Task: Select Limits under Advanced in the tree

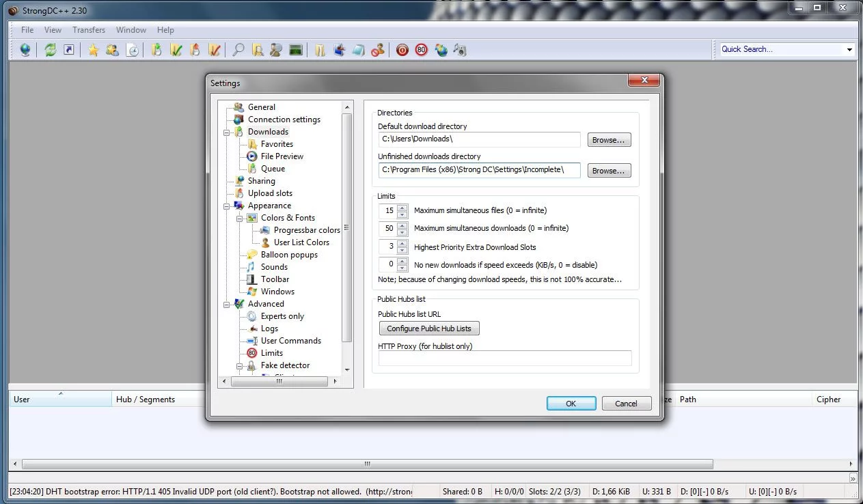Action: [x=272, y=353]
